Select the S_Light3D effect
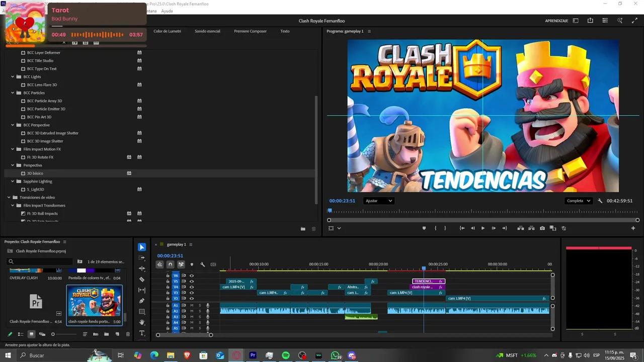 pyautogui.click(x=36, y=190)
